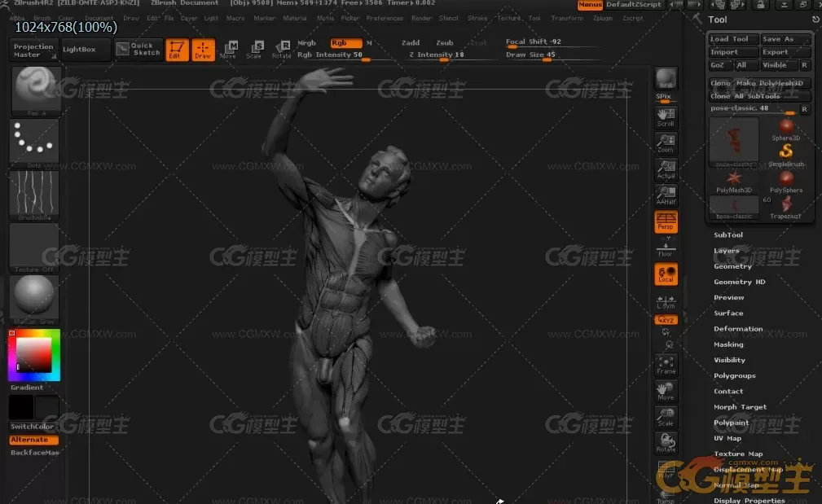Open the stroke type (Dots) picker

pyautogui.click(x=34, y=142)
